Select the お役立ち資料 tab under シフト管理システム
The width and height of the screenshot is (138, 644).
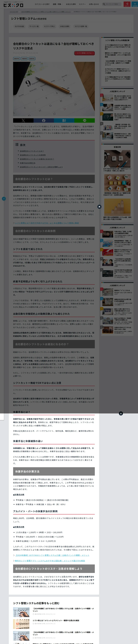coord(65,26)
